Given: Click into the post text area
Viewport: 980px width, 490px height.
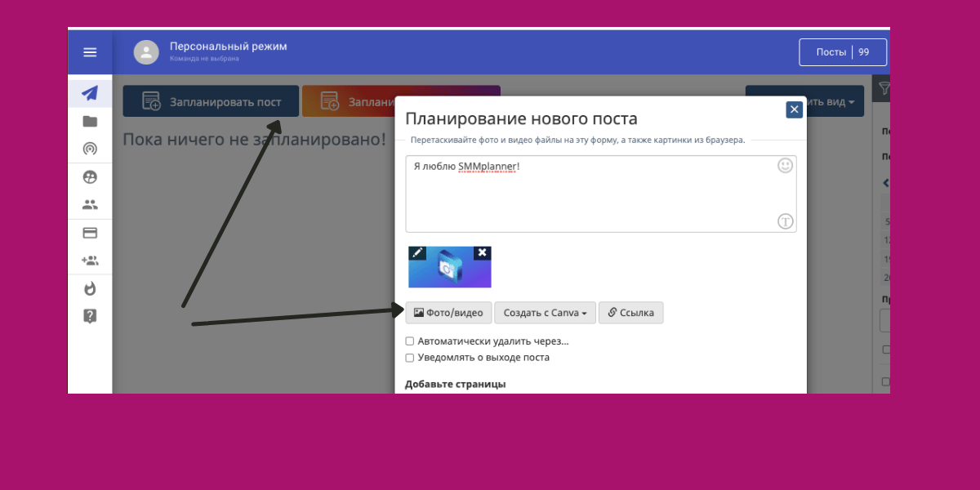Looking at the screenshot, I should tap(588, 196).
